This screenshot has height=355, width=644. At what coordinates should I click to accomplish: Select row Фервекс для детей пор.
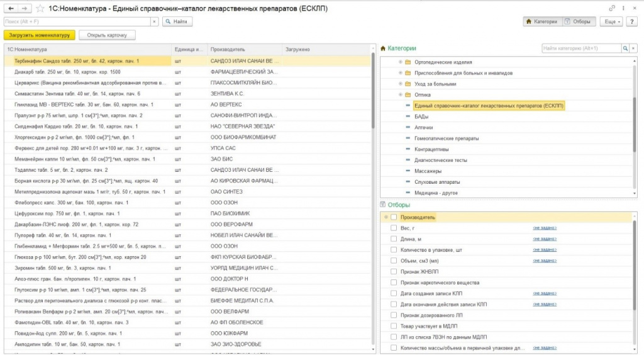187,148
